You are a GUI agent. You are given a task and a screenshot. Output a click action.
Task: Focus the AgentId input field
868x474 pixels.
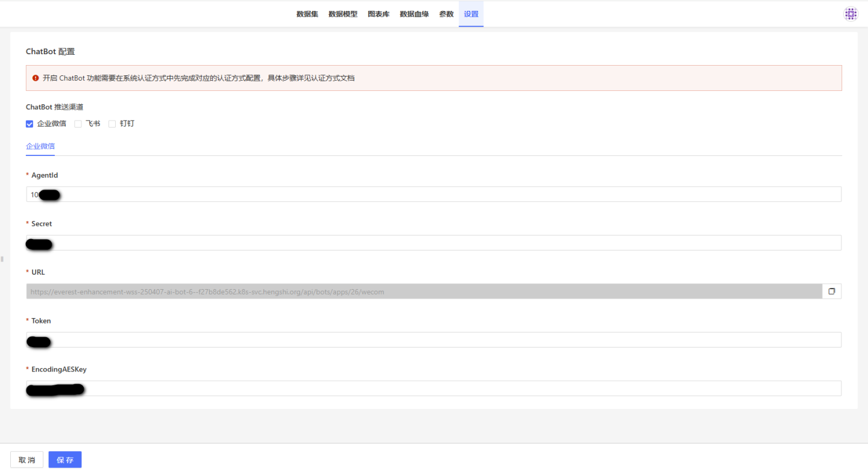click(433, 194)
